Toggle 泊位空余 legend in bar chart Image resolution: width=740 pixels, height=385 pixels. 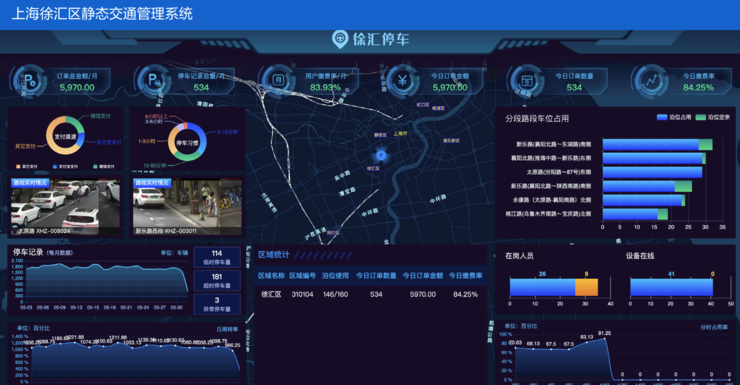(x=713, y=117)
